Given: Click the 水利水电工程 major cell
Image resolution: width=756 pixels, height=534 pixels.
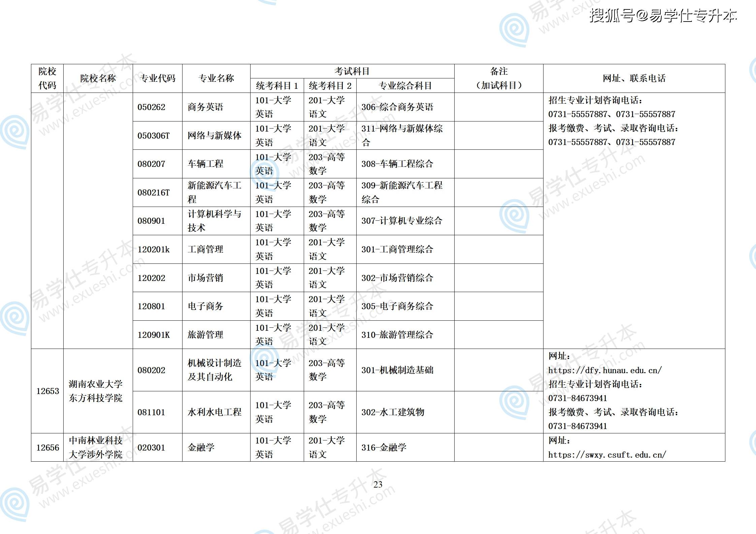Looking at the screenshot, I should (x=216, y=412).
